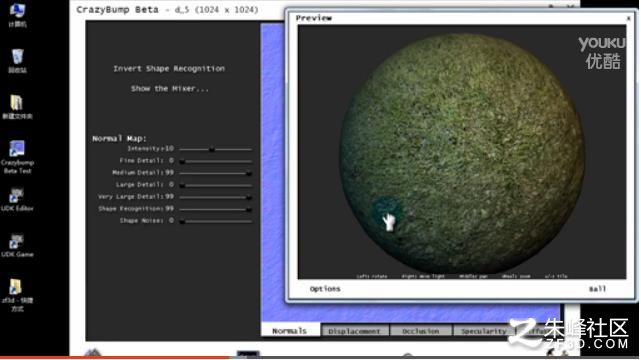641x360 pixels.
Task: Click Invert Shape Recognition
Action: 169,69
